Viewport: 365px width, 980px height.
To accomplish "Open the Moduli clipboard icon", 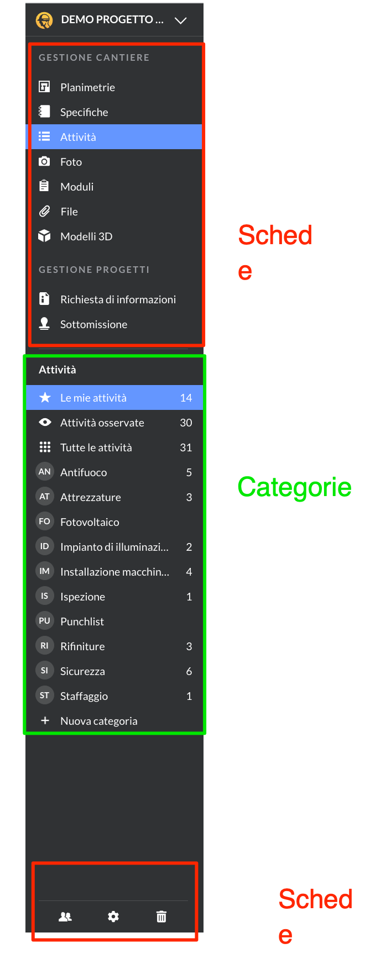I will tap(44, 186).
